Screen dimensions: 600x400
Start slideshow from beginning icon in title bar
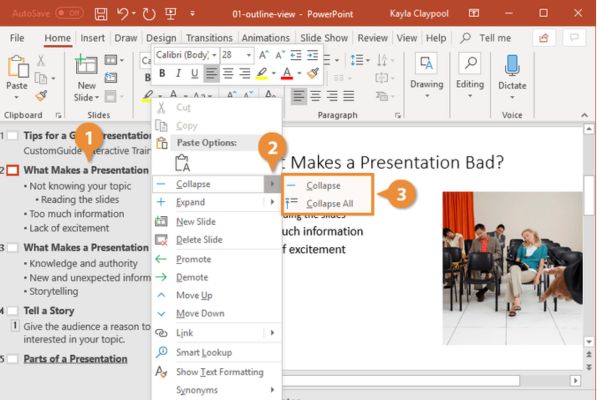click(171, 14)
